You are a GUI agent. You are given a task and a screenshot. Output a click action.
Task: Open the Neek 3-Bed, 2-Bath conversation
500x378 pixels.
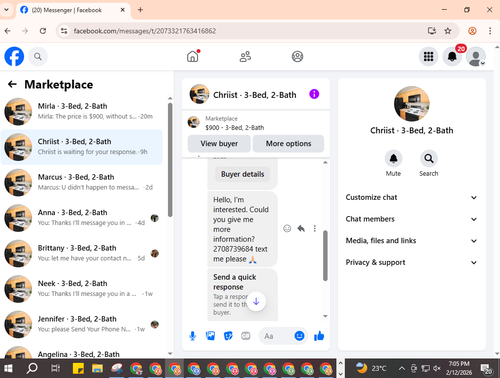(82, 289)
